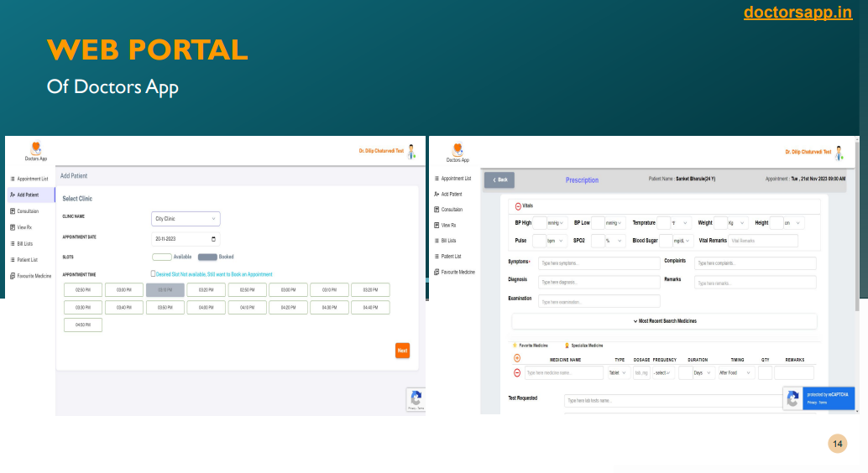Click Patient List icon in Add Patient sidebar
Image resolution: width=868 pixels, height=473 pixels.
pos(13,259)
